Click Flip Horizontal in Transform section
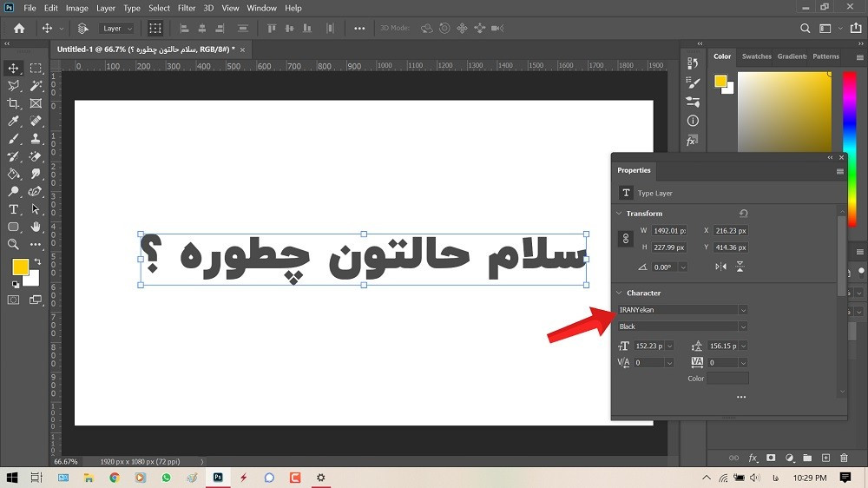This screenshot has height=488, width=868. [x=720, y=267]
